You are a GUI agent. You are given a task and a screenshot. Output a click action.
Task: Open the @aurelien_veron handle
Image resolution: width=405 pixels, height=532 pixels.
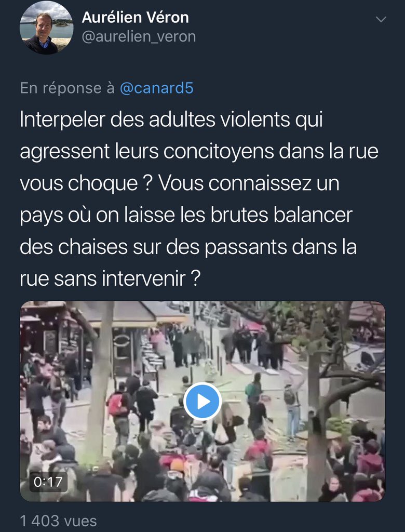(139, 37)
